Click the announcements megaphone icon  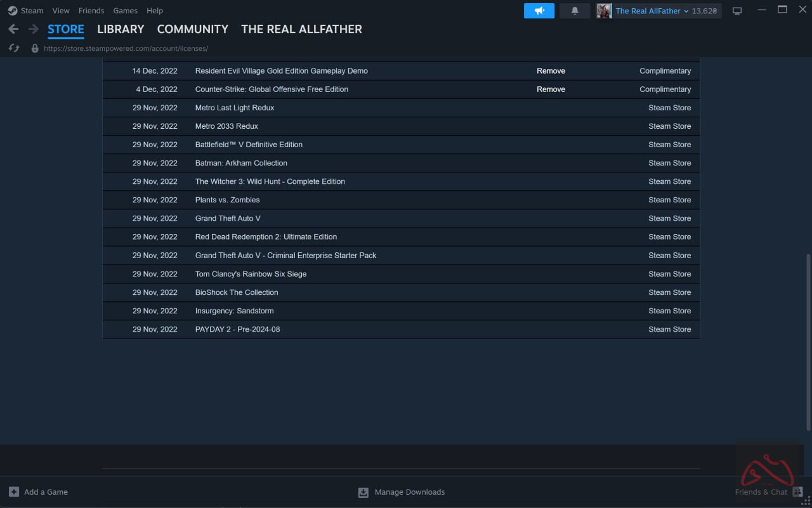coord(539,11)
